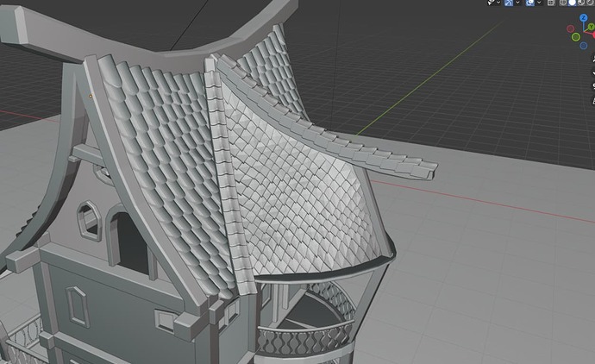Open the overlays options dropdown arrow

pos(539,3)
